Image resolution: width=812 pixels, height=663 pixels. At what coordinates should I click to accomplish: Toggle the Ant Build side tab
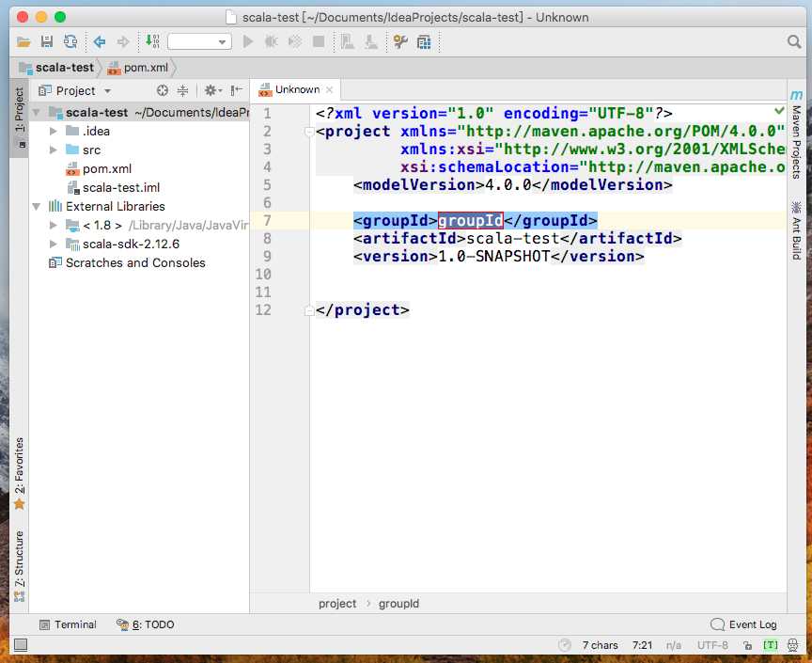pos(796,230)
